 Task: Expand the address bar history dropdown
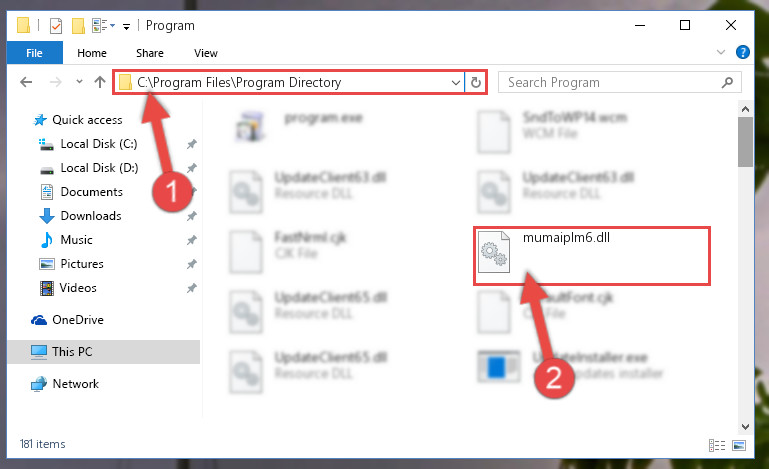[456, 82]
